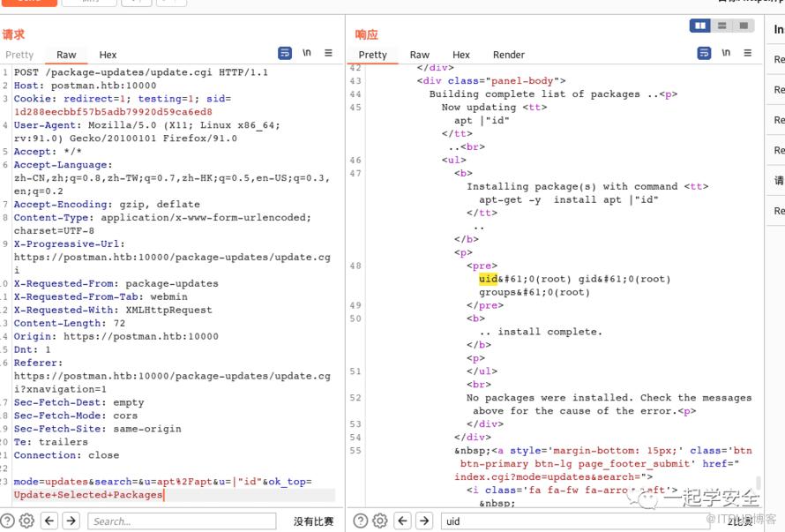This screenshot has width=785, height=532.
Task: Toggle pretty-print icon in request panel
Action: 285,53
